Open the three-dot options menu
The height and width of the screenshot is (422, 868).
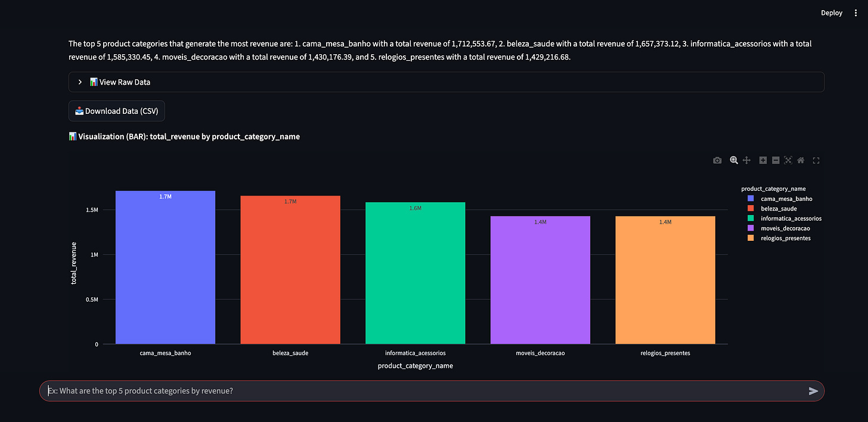tap(857, 13)
